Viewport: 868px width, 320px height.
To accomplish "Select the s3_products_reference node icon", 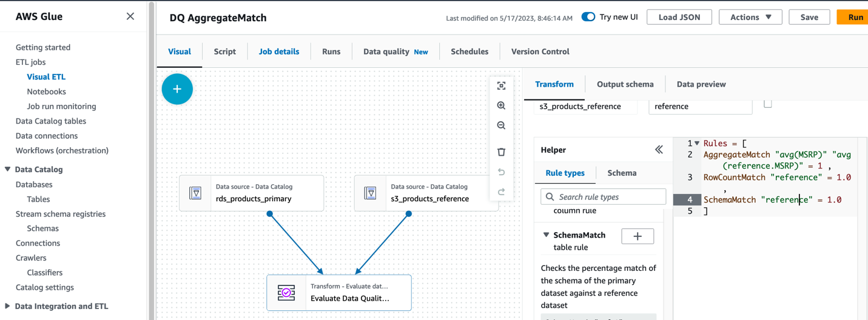I will pos(371,193).
